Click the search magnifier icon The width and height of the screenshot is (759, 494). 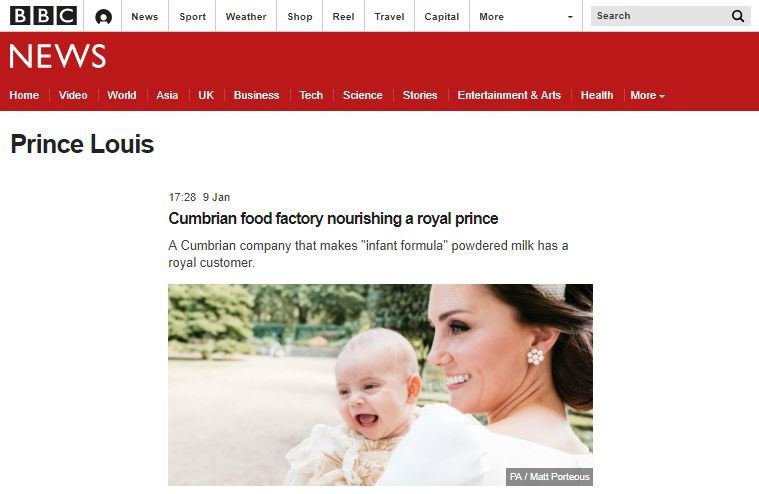click(x=738, y=16)
